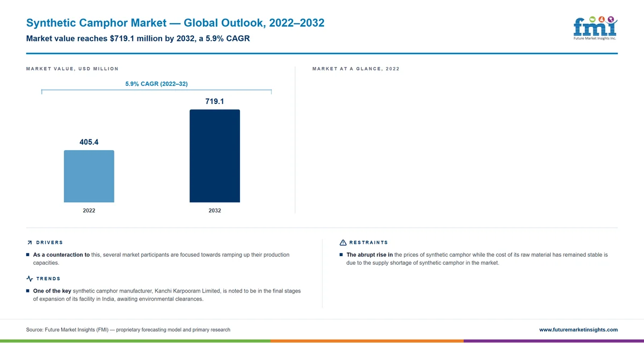
Task: Click the Restraints warning triangle icon
Action: pos(343,243)
